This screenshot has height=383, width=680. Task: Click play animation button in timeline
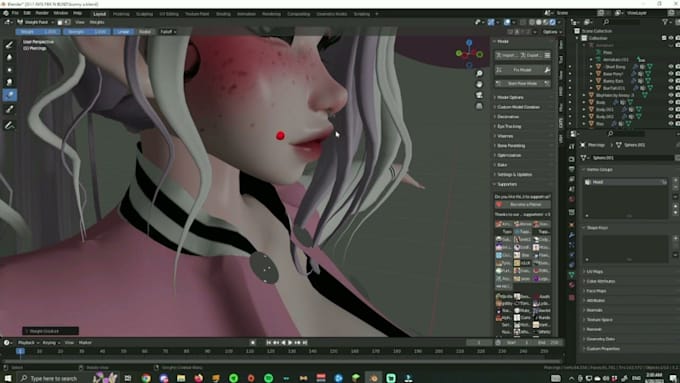click(x=290, y=343)
